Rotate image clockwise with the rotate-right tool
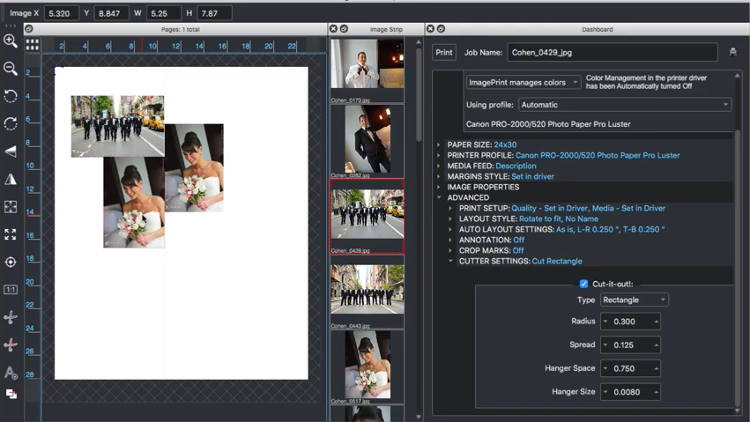This screenshot has width=750, height=422. coord(11,124)
